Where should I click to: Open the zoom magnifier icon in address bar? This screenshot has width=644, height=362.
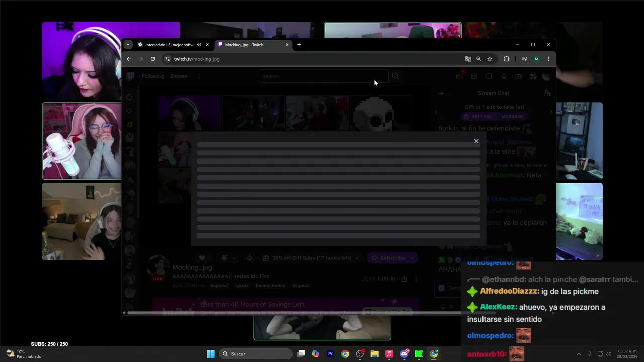tap(478, 59)
